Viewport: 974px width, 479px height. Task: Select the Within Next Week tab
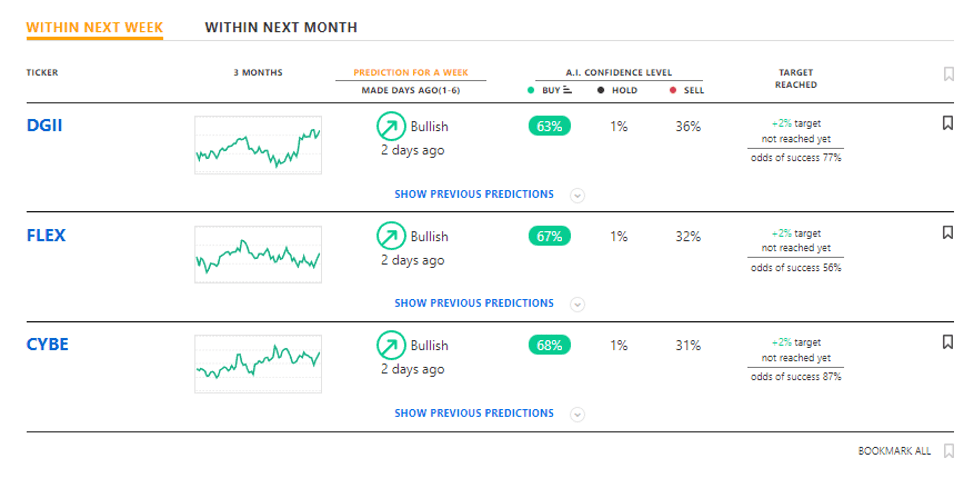tap(95, 27)
